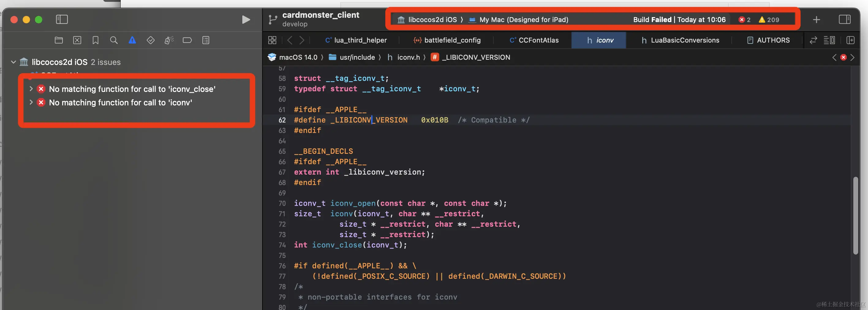Screen dimensions: 868x310
Task: Open the Build Failed status message
Action: coord(679,20)
